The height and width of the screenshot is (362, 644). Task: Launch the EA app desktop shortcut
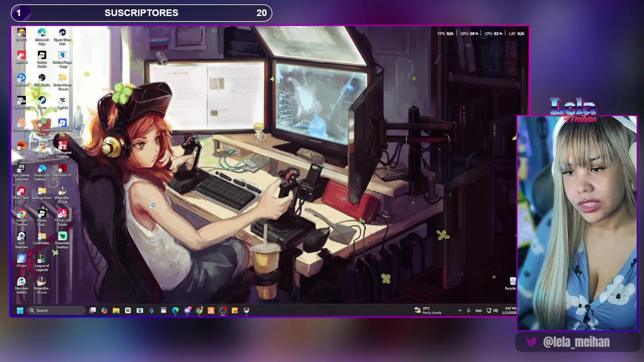click(21, 147)
